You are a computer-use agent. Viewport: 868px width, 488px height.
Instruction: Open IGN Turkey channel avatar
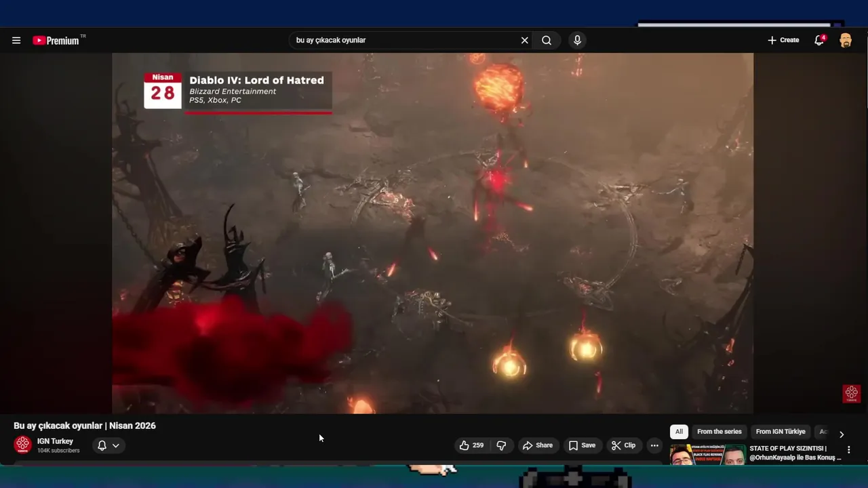tap(23, 445)
